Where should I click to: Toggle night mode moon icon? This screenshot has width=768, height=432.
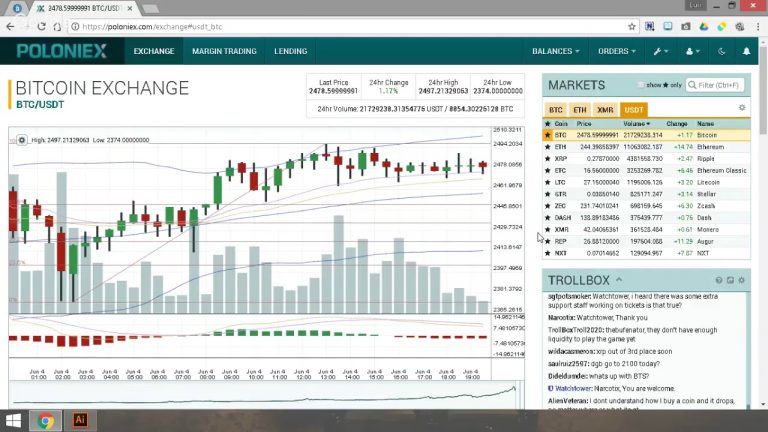tap(721, 51)
